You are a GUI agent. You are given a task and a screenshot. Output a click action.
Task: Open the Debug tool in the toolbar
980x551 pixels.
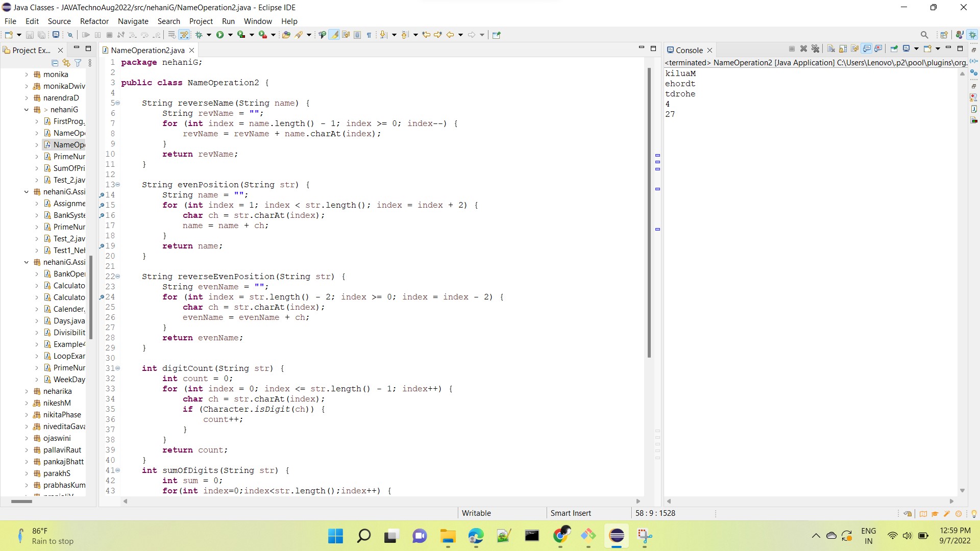click(199, 34)
